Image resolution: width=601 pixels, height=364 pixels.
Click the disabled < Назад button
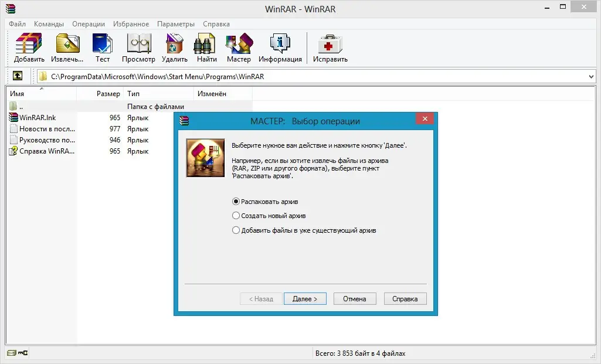[261, 299]
